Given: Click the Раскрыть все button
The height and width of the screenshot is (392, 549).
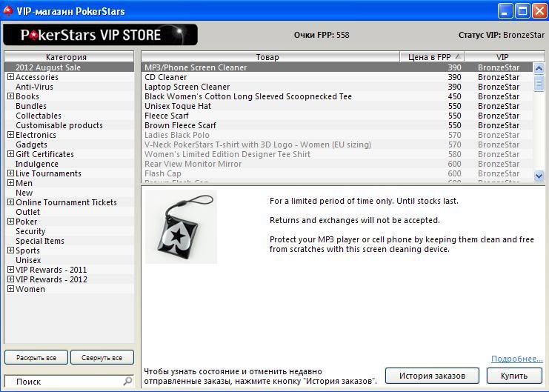Looking at the screenshot, I should (x=36, y=358).
